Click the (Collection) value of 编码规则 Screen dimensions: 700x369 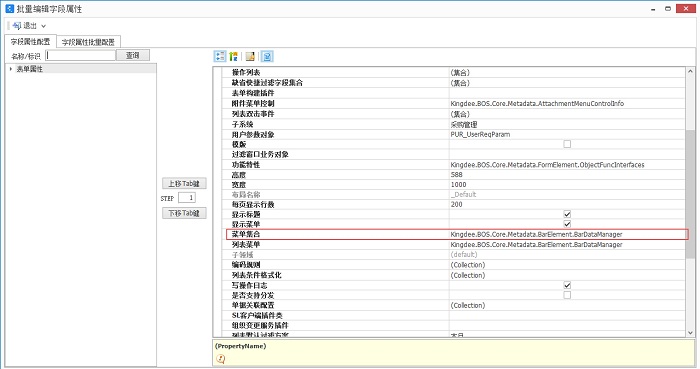(467, 265)
